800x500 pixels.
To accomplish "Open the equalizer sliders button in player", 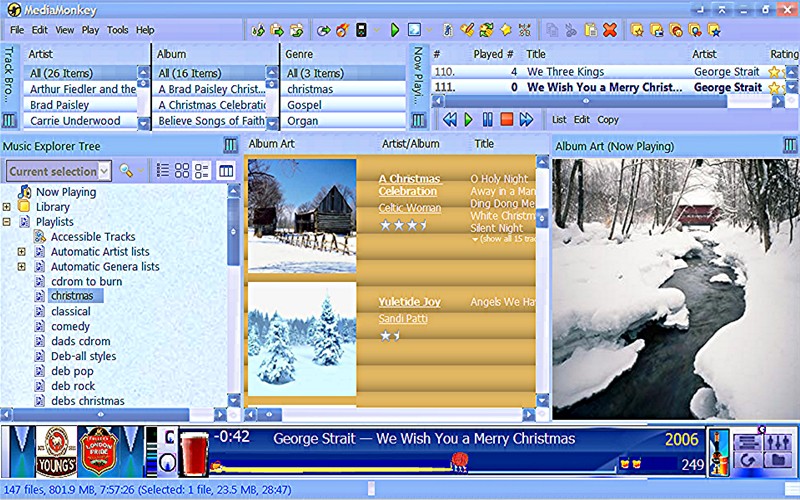I will [778, 442].
